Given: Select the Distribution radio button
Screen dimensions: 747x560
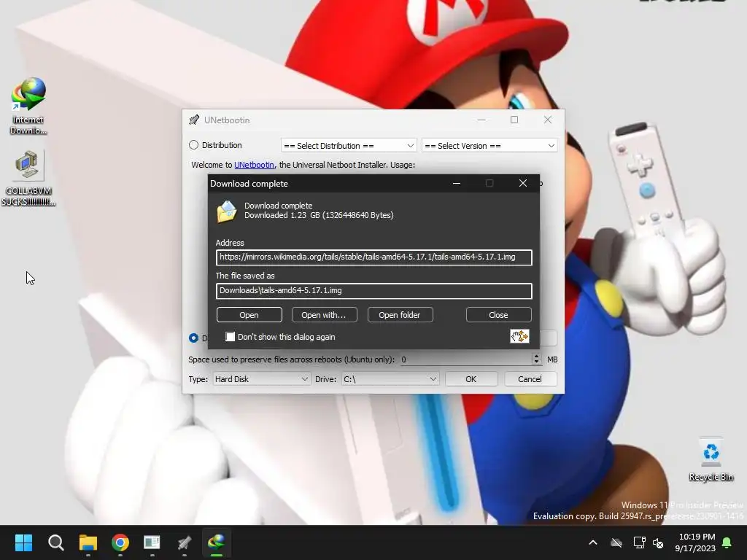Looking at the screenshot, I should point(193,145).
